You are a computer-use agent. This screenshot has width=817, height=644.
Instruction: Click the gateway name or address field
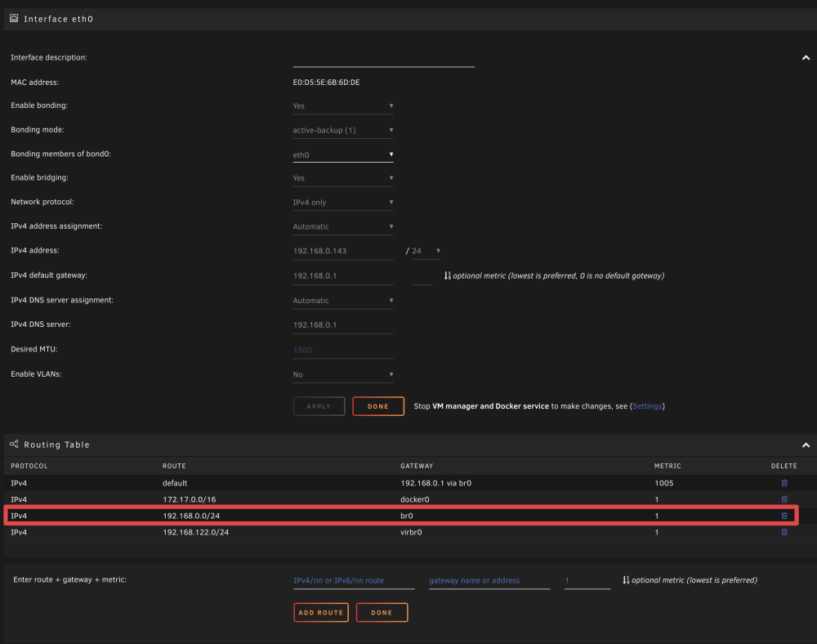[489, 580]
